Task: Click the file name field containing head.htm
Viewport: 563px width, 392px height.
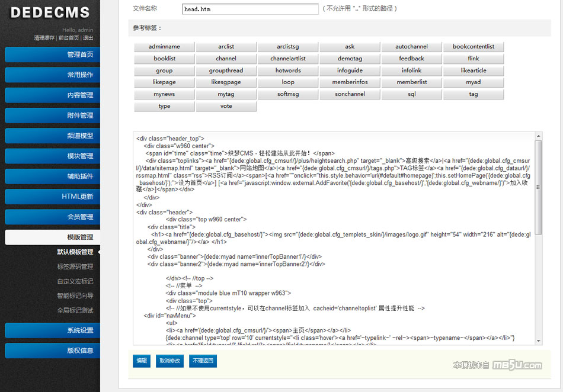Action: (x=250, y=9)
